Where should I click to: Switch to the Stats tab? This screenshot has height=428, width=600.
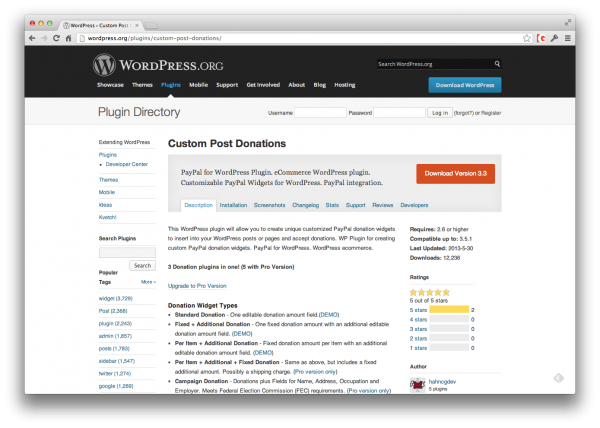332,205
